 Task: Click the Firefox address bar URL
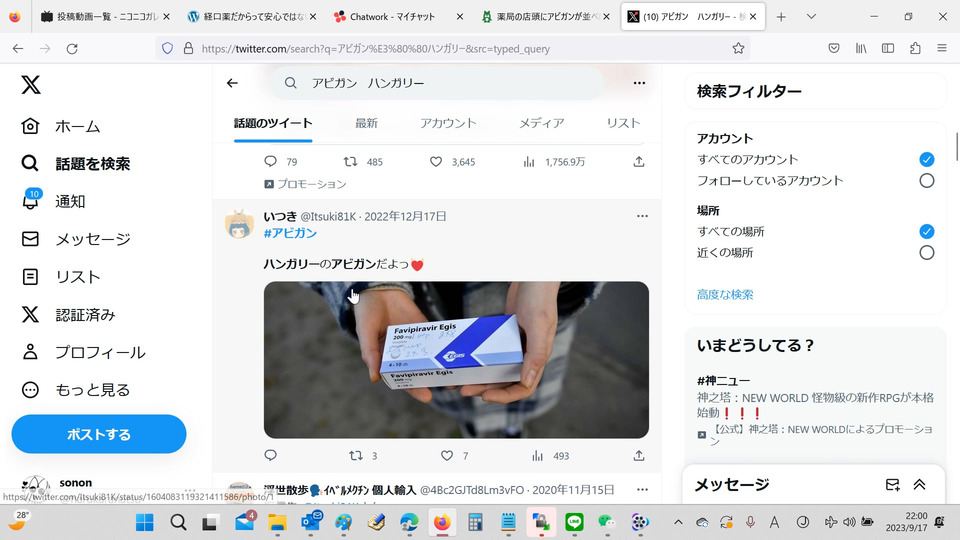point(375,48)
